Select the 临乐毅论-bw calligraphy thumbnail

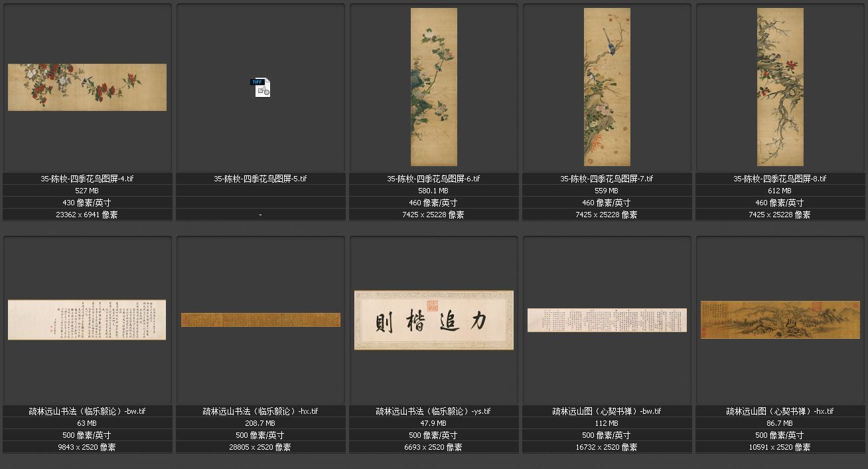point(87,320)
